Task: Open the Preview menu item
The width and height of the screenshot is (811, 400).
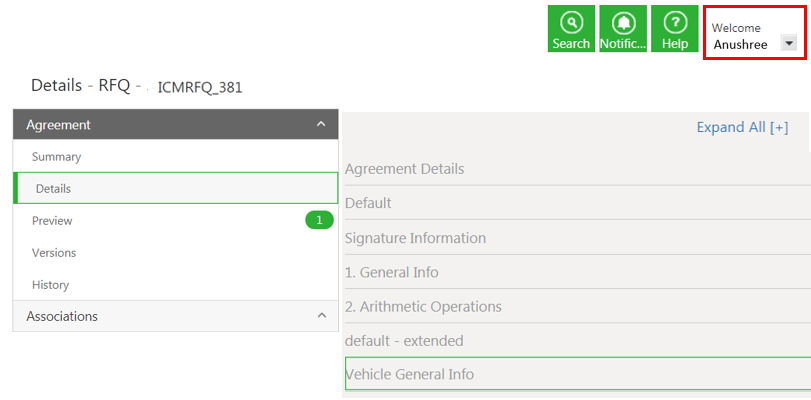Action: click(x=52, y=221)
